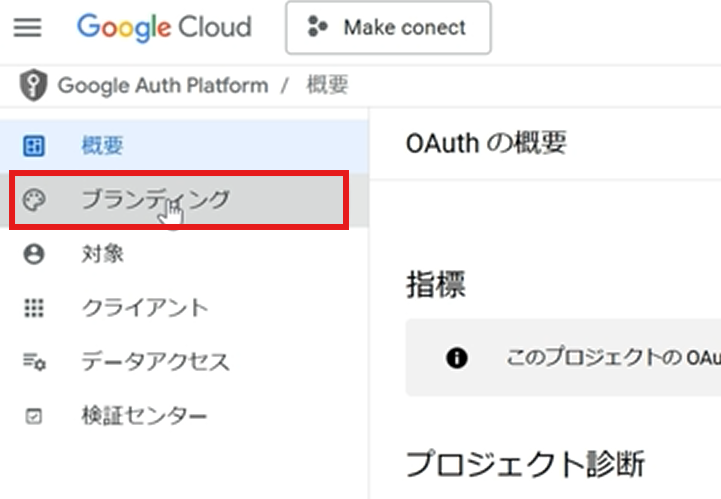The height and width of the screenshot is (499, 721).
Task: Click the info icon in the 指標 banner
Action: (457, 358)
